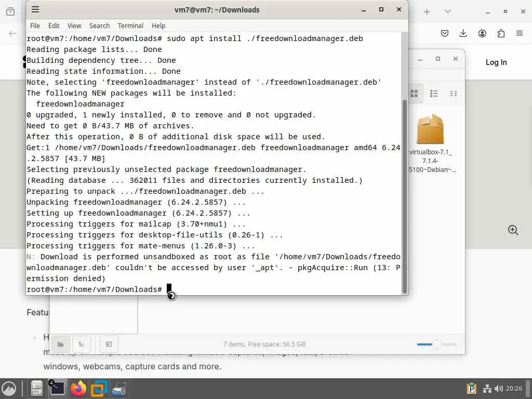
Task: Open the Terminal menu
Action: (x=130, y=26)
